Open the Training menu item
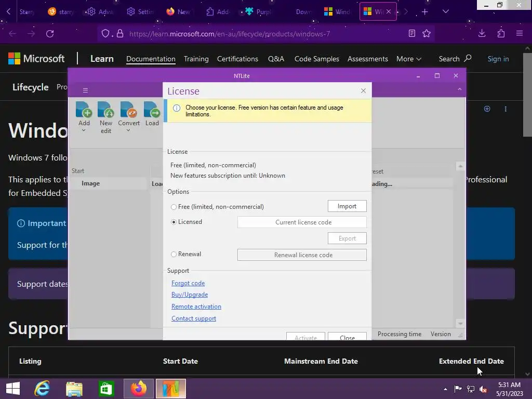The height and width of the screenshot is (399, 532). pyautogui.click(x=196, y=59)
